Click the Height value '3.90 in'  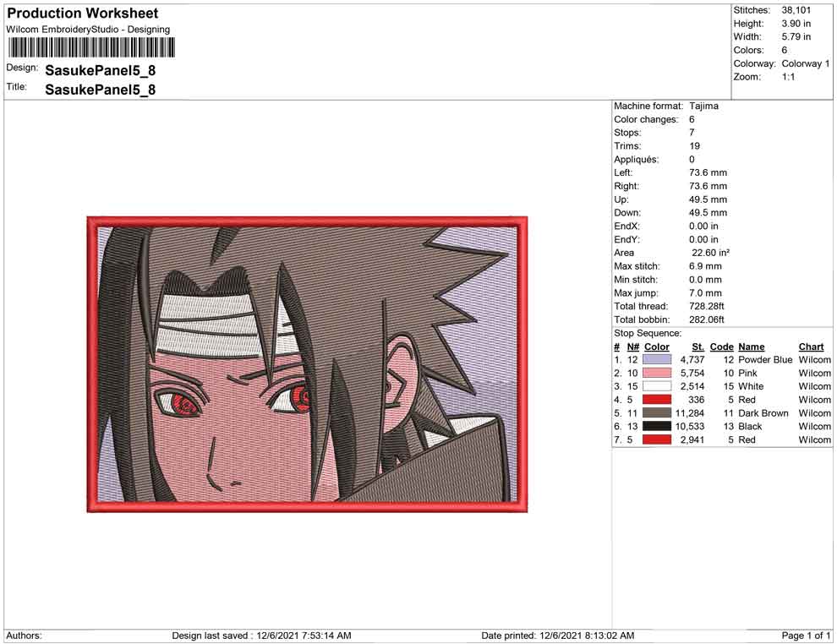click(796, 24)
